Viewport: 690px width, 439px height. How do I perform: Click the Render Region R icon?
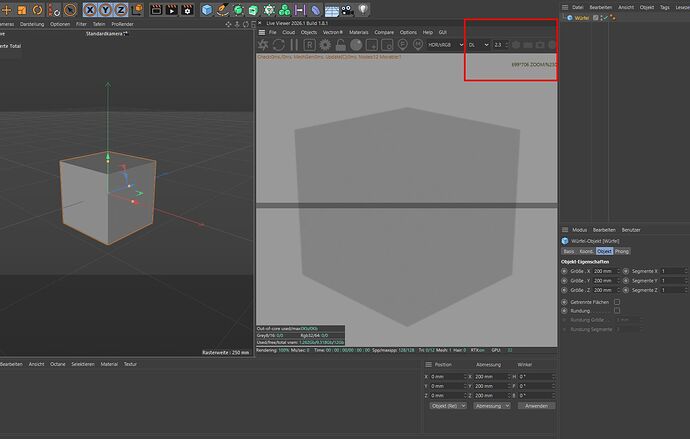coord(309,45)
